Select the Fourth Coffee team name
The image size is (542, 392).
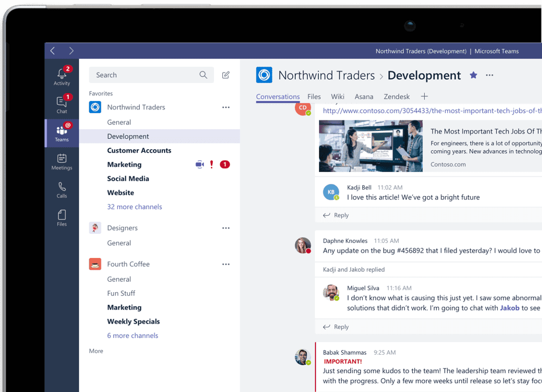[x=128, y=264]
